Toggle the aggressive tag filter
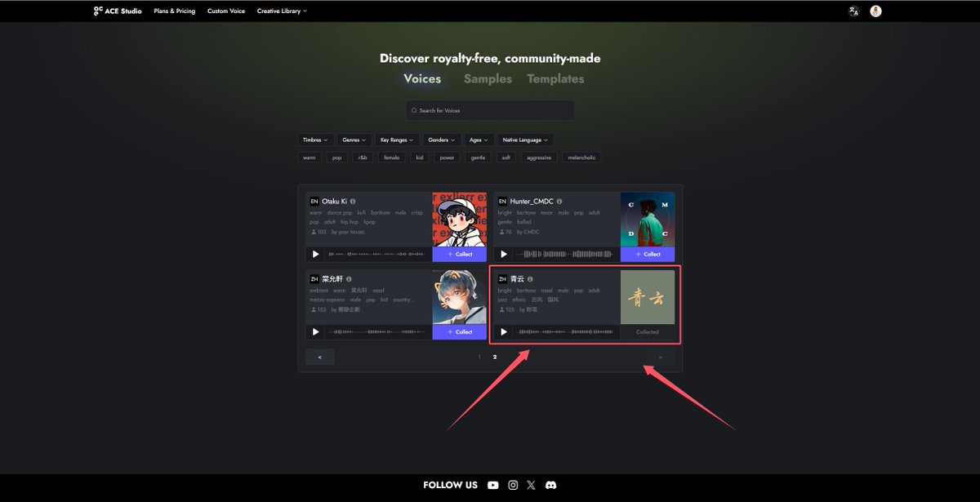This screenshot has width=980, height=502. [x=539, y=158]
